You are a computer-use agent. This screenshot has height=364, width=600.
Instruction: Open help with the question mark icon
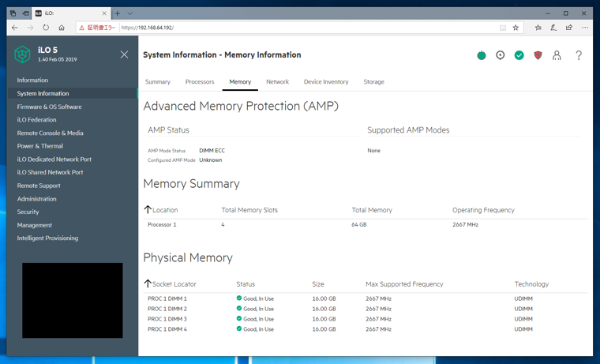click(x=579, y=55)
